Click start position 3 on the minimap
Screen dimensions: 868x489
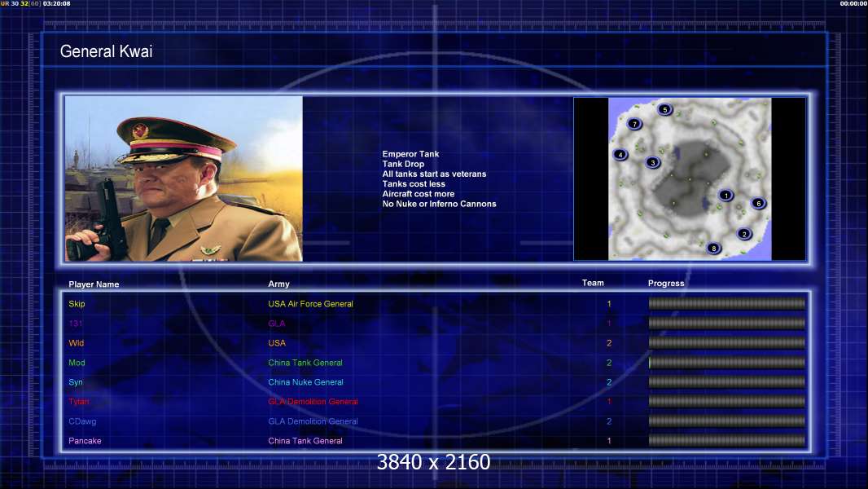[653, 162]
